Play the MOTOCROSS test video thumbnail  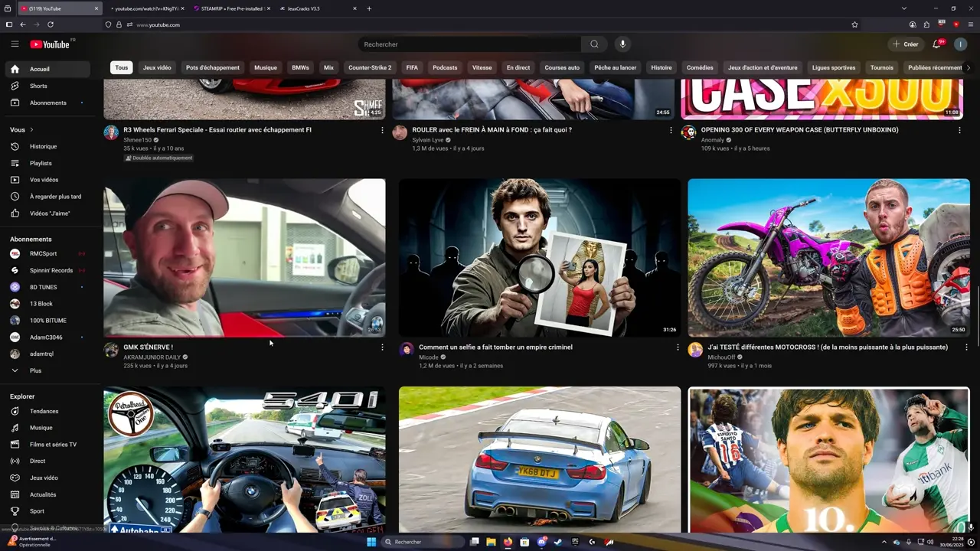tap(828, 258)
